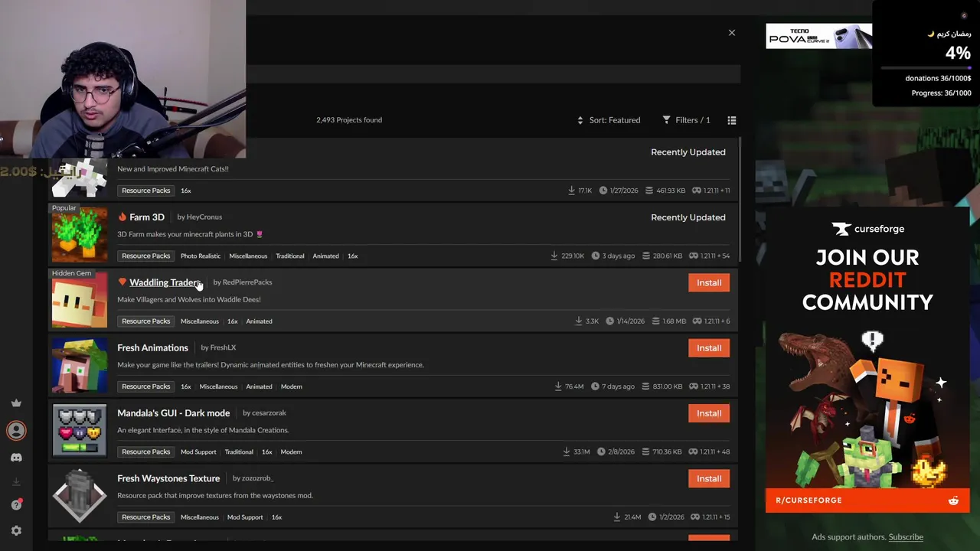Install Fresh Waystones Texture

pyautogui.click(x=709, y=478)
